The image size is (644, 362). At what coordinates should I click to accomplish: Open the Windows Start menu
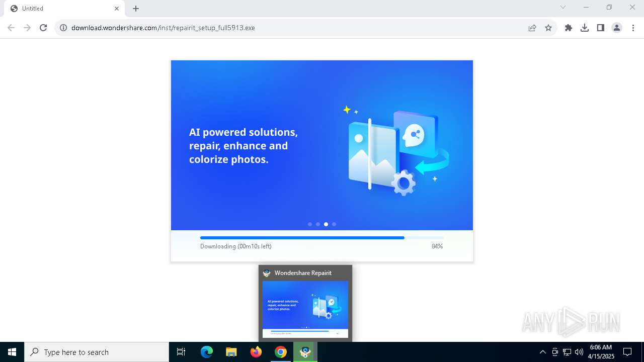(x=12, y=352)
